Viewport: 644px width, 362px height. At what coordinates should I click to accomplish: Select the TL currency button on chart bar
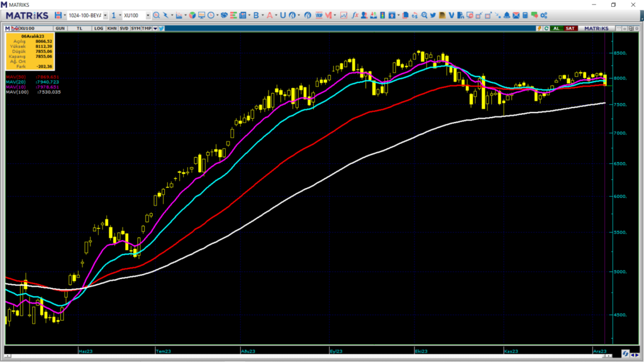(x=79, y=28)
